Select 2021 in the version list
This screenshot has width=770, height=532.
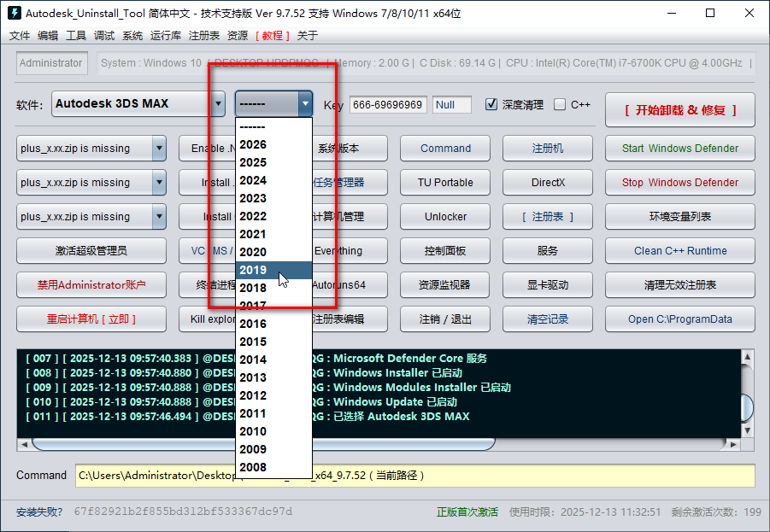[273, 234]
